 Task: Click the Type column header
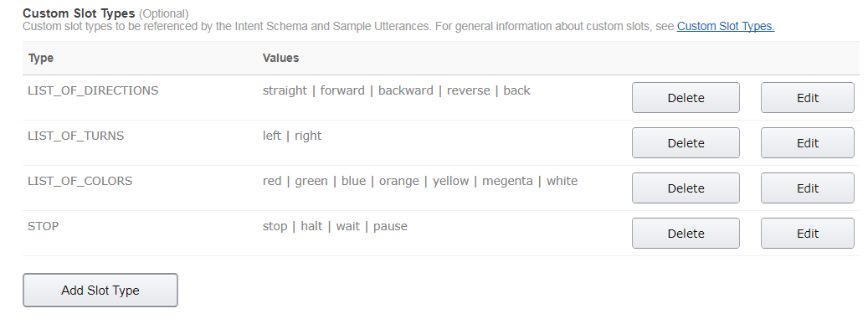pyautogui.click(x=41, y=58)
